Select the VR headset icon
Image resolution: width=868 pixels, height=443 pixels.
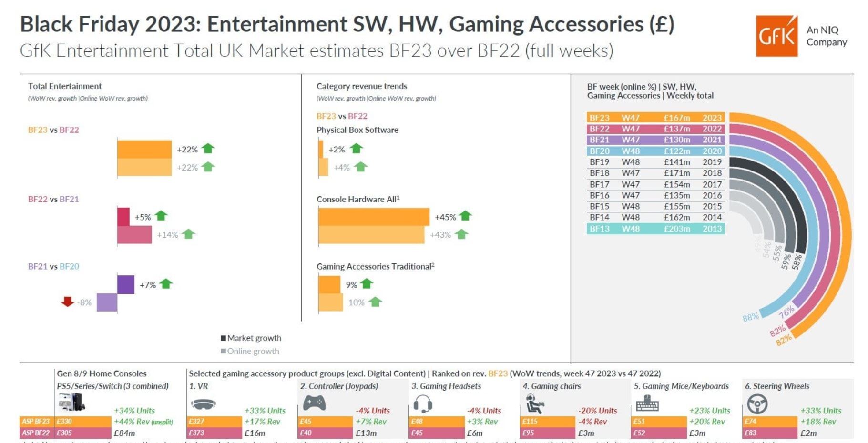(204, 404)
